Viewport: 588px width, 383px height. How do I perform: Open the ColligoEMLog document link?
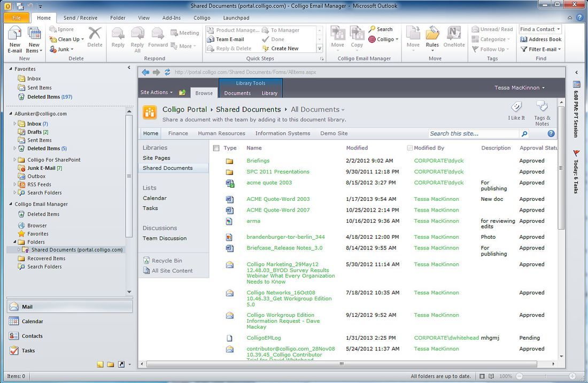[264, 338]
